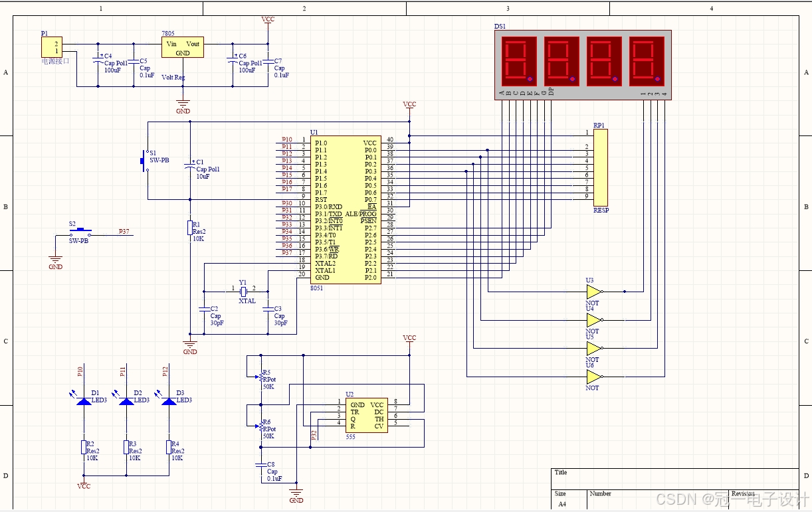
Task: Select the 7805 voltage regulator block
Action: pyautogui.click(x=183, y=47)
